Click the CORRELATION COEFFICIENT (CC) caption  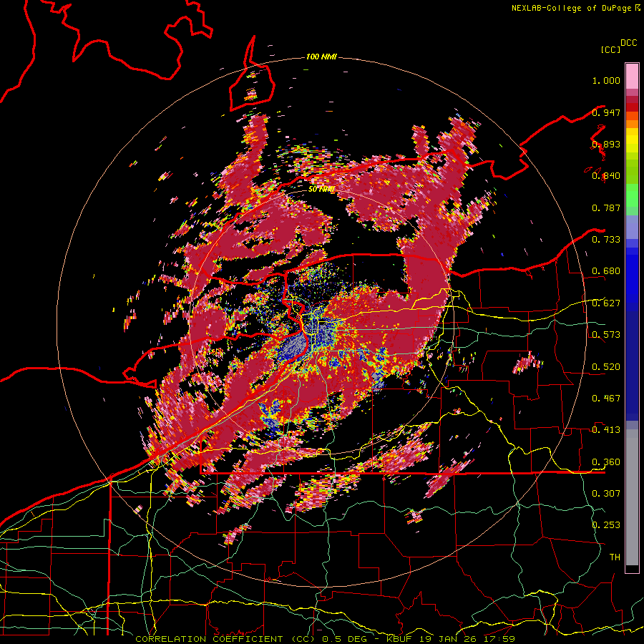point(225,639)
